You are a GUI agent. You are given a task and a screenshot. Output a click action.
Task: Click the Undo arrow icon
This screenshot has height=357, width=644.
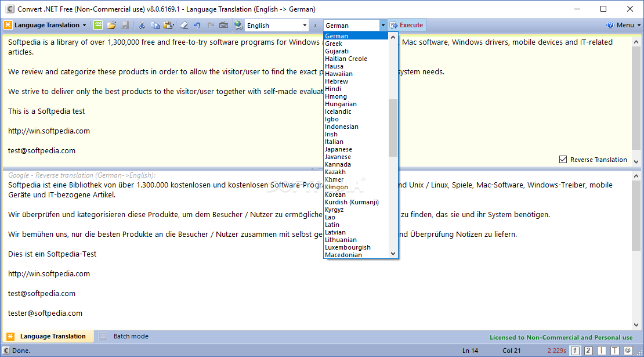(197, 25)
